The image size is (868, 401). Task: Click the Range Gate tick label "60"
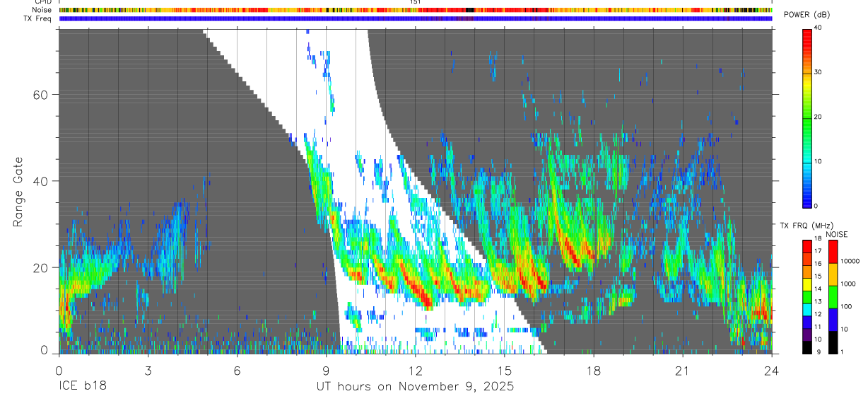(x=41, y=95)
